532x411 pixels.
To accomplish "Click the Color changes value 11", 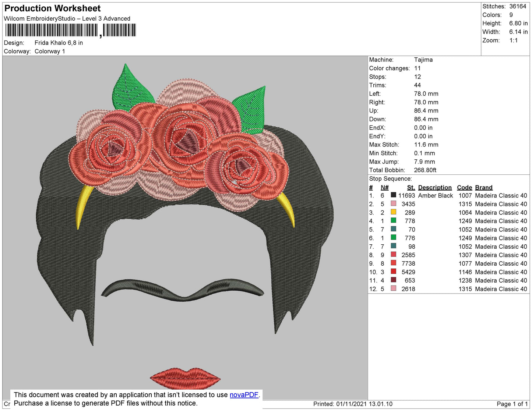I will point(418,68).
